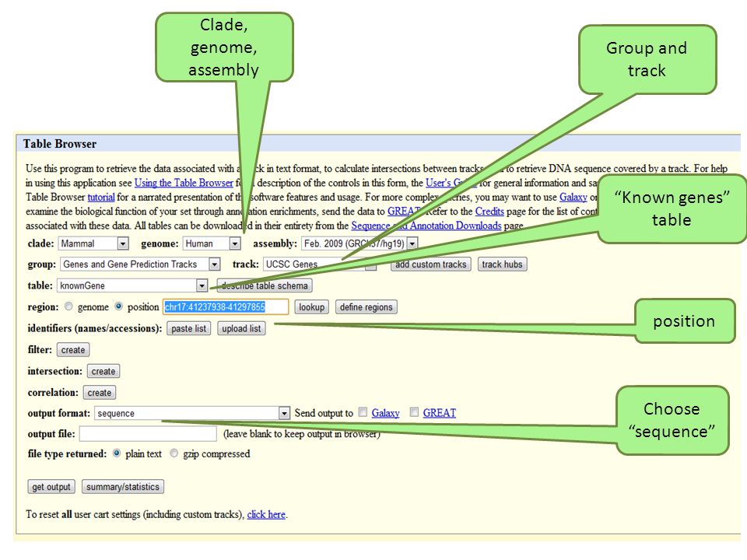Open the GREAT link in the intro paragraph
The width and height of the screenshot is (747, 560).
coord(404,212)
